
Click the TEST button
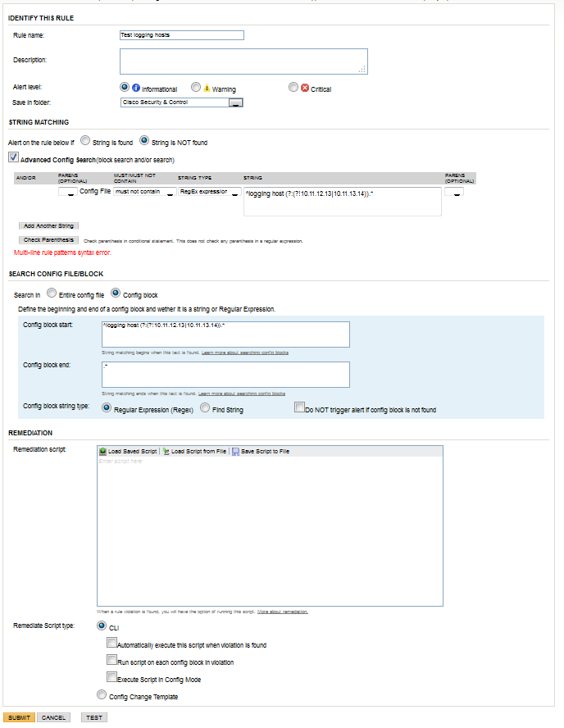pyautogui.click(x=94, y=718)
